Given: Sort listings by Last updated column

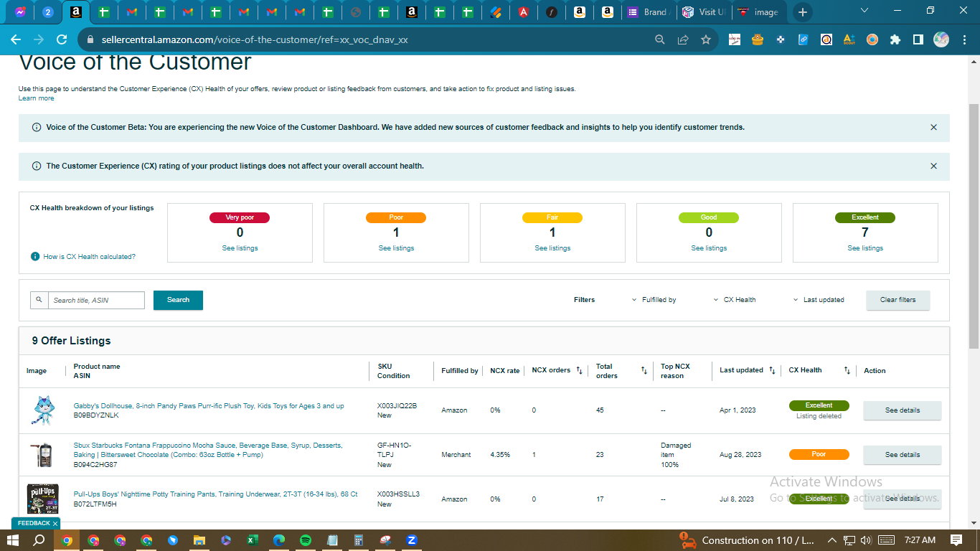Looking at the screenshot, I should coord(772,371).
